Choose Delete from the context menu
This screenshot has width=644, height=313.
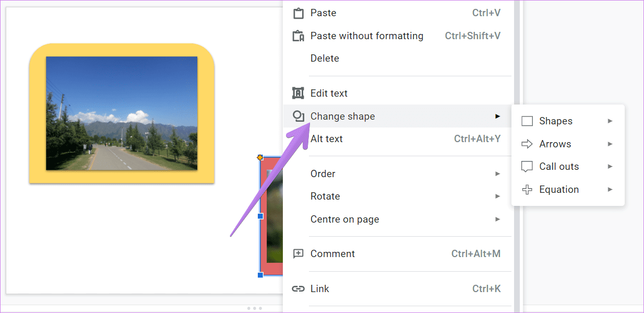(x=325, y=58)
